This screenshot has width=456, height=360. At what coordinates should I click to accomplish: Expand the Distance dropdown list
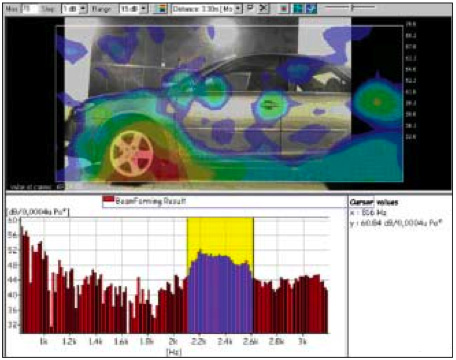[x=207, y=9]
